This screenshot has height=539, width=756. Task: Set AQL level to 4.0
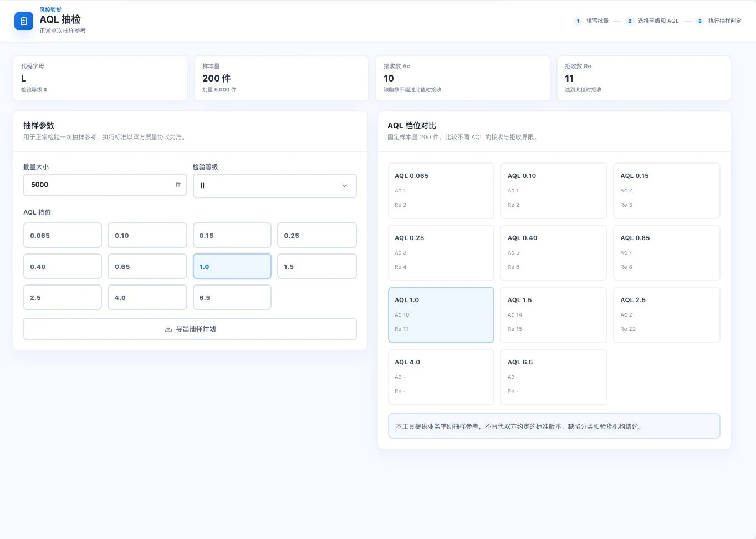pos(147,297)
